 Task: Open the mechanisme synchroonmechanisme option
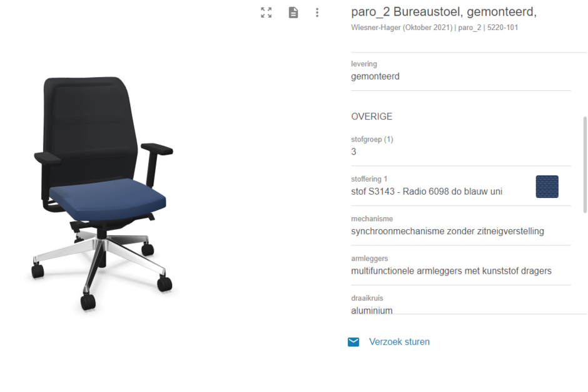point(461,226)
